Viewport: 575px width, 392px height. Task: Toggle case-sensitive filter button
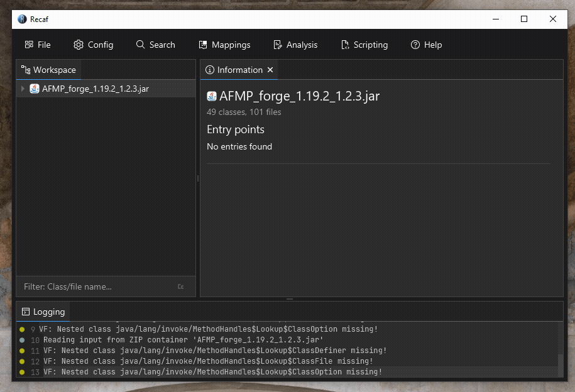point(181,286)
